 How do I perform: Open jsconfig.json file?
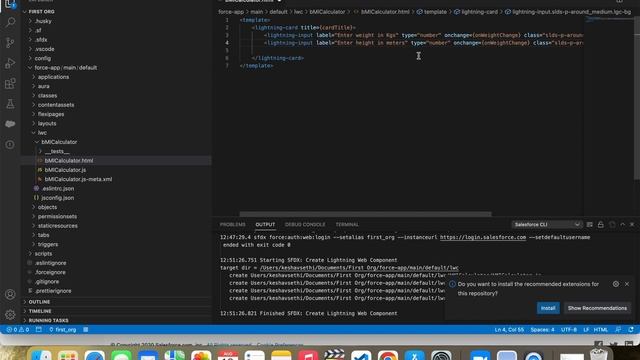pyautogui.click(x=57, y=198)
